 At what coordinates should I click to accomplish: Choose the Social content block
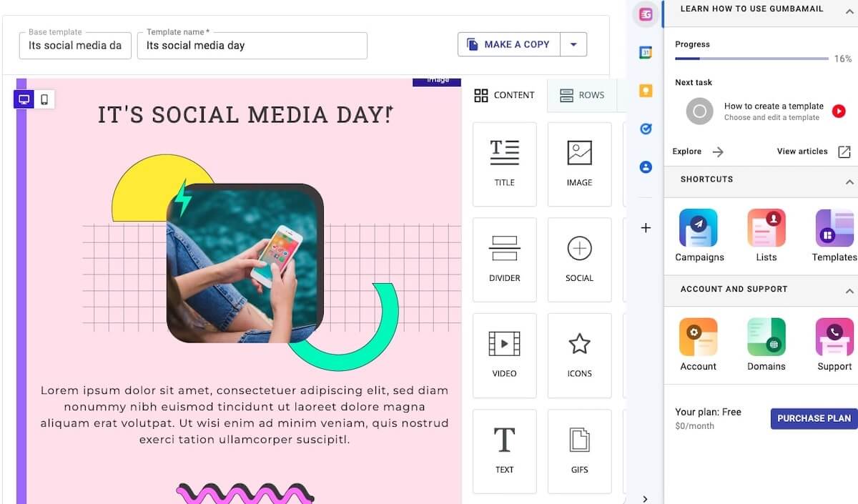tap(579, 259)
